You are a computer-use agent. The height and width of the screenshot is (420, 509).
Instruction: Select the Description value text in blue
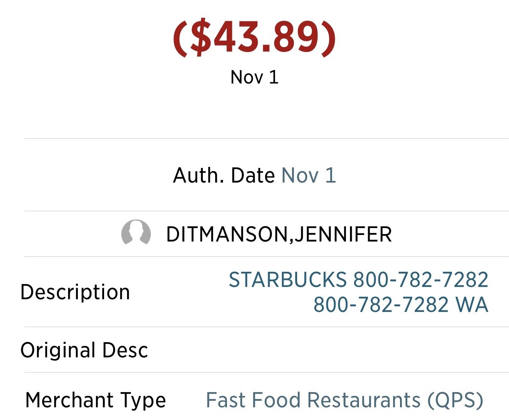click(x=359, y=292)
